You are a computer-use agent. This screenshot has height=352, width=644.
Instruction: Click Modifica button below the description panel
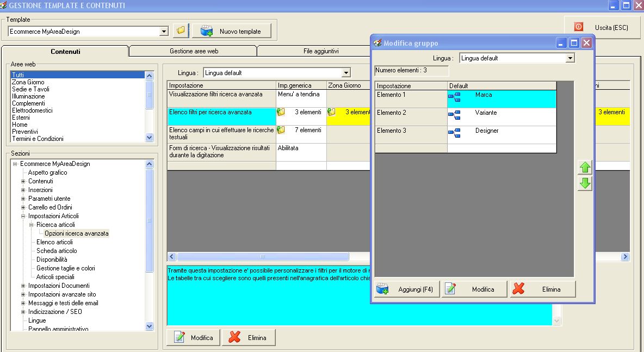tap(193, 338)
